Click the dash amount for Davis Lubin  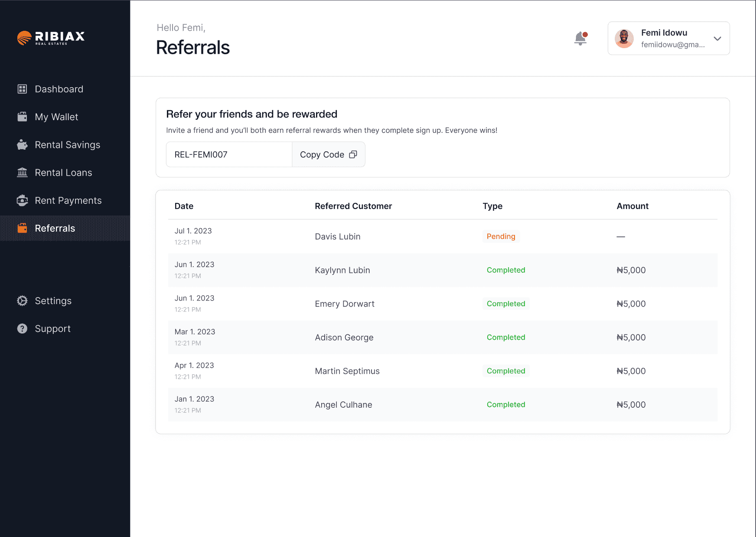pos(621,236)
